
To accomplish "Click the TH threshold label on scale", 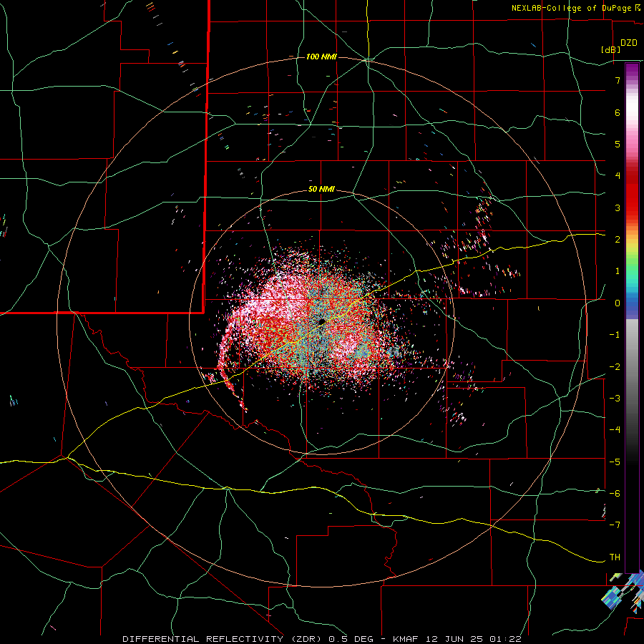I will pos(615,557).
